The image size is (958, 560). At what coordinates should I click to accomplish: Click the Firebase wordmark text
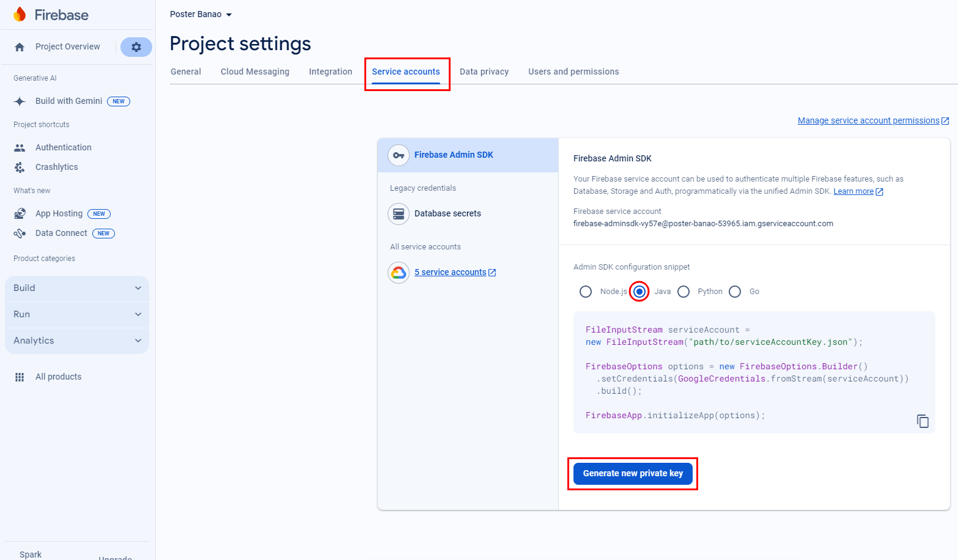pyautogui.click(x=61, y=15)
